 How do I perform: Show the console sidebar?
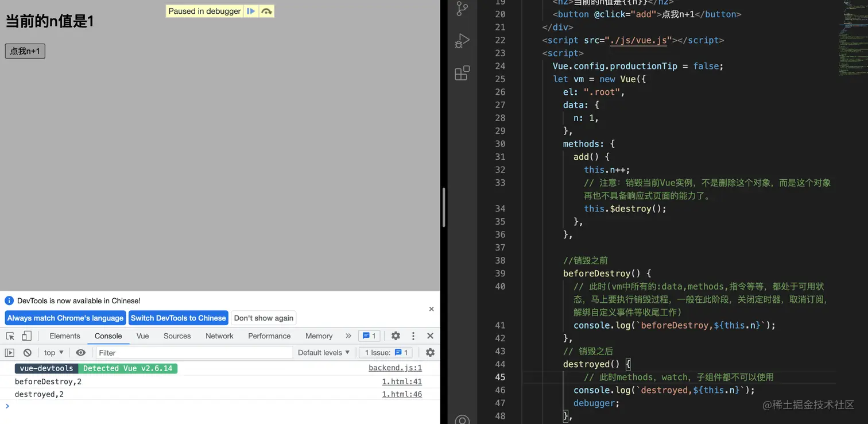[10, 353]
